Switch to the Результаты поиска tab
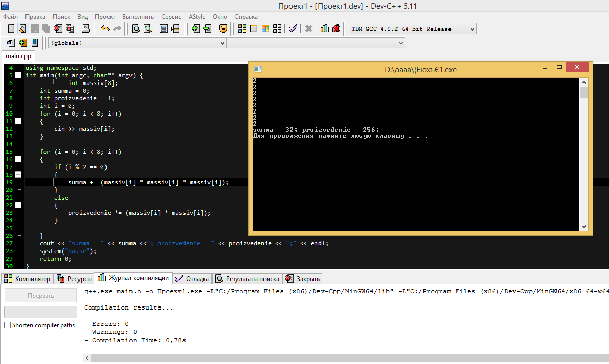 pyautogui.click(x=247, y=278)
